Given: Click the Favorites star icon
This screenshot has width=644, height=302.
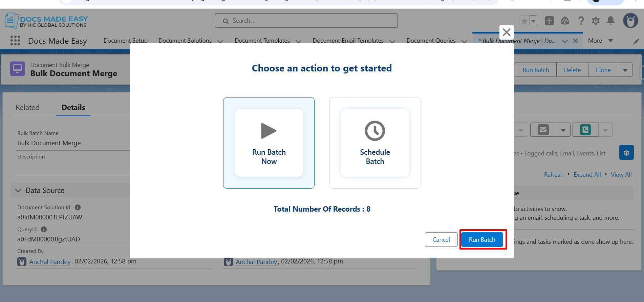Looking at the screenshot, I should click(x=524, y=21).
